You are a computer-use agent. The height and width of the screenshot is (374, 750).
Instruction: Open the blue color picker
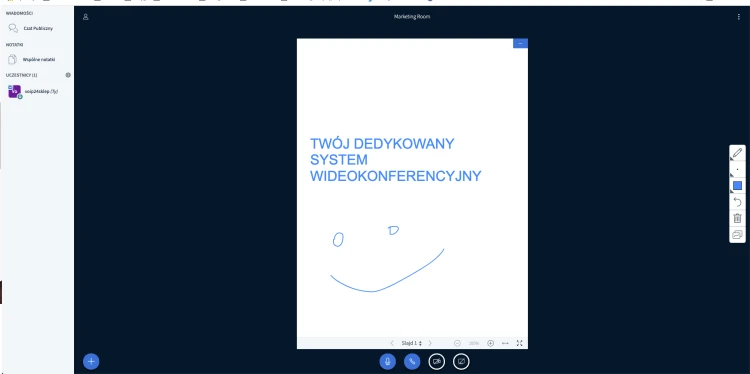737,186
